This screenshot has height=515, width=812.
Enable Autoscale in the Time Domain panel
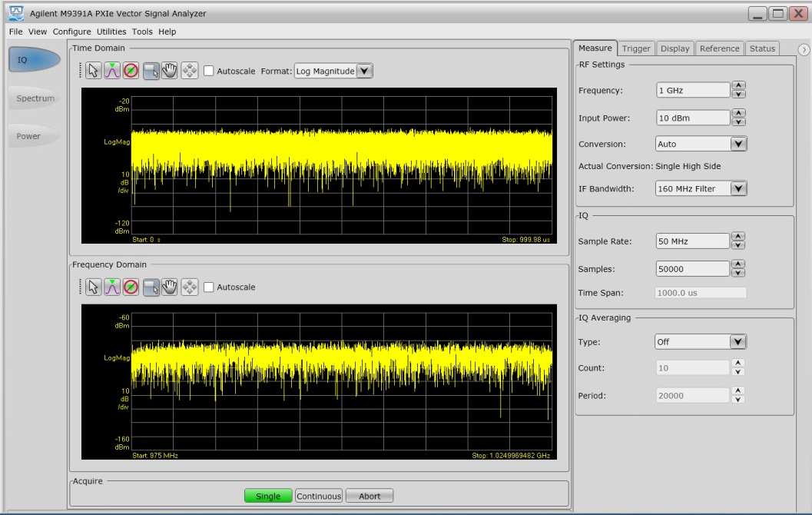[x=210, y=71]
